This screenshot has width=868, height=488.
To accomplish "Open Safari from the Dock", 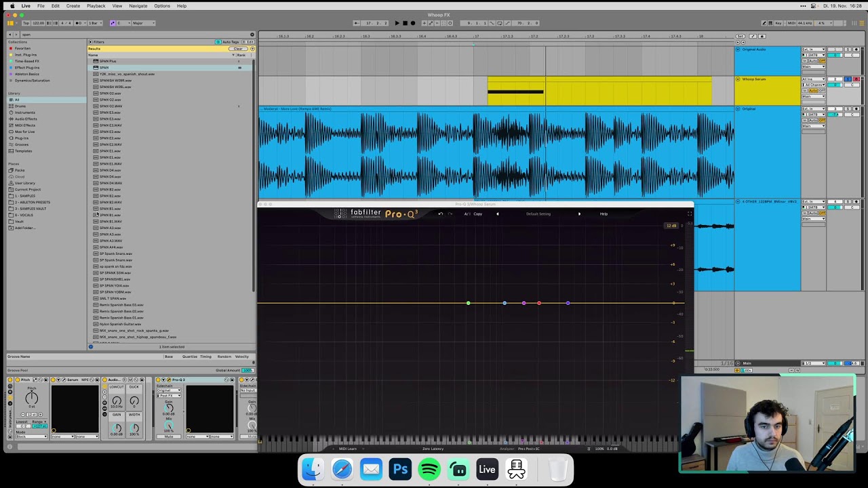I will point(342,469).
